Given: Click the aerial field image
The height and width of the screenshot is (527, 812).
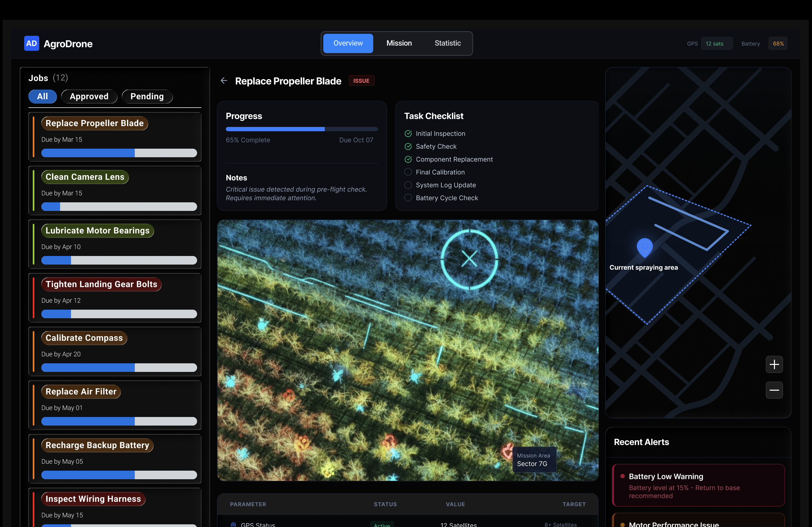Looking at the screenshot, I should (408, 350).
